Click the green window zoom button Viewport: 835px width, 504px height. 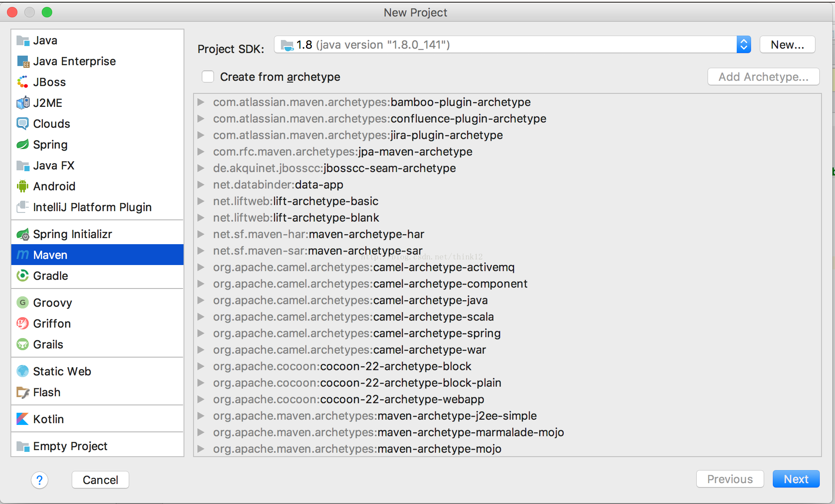coord(47,12)
